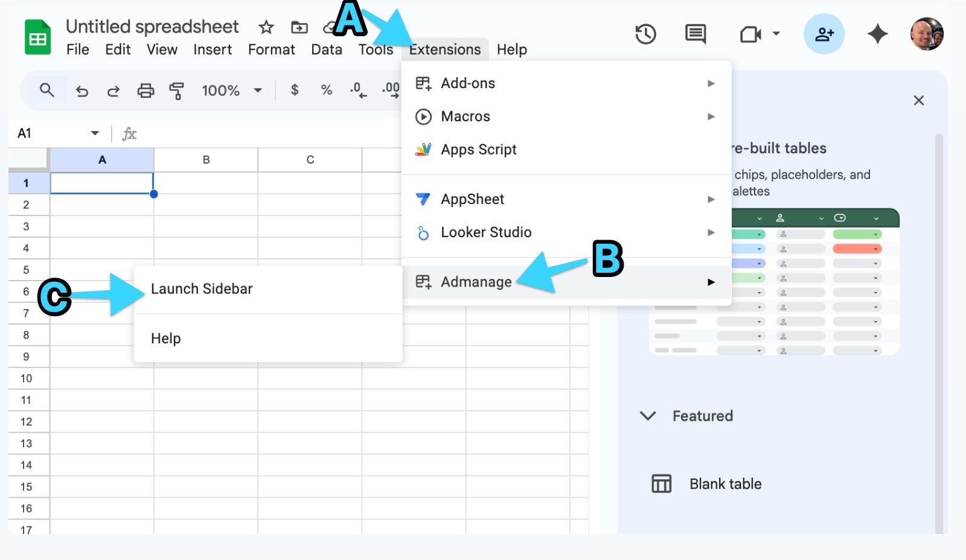This screenshot has height=560, width=966.
Task: Undo the last action
Action: pyautogui.click(x=82, y=91)
